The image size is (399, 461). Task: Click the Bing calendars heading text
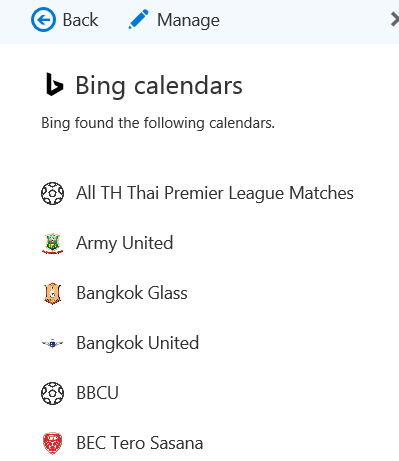tap(159, 86)
